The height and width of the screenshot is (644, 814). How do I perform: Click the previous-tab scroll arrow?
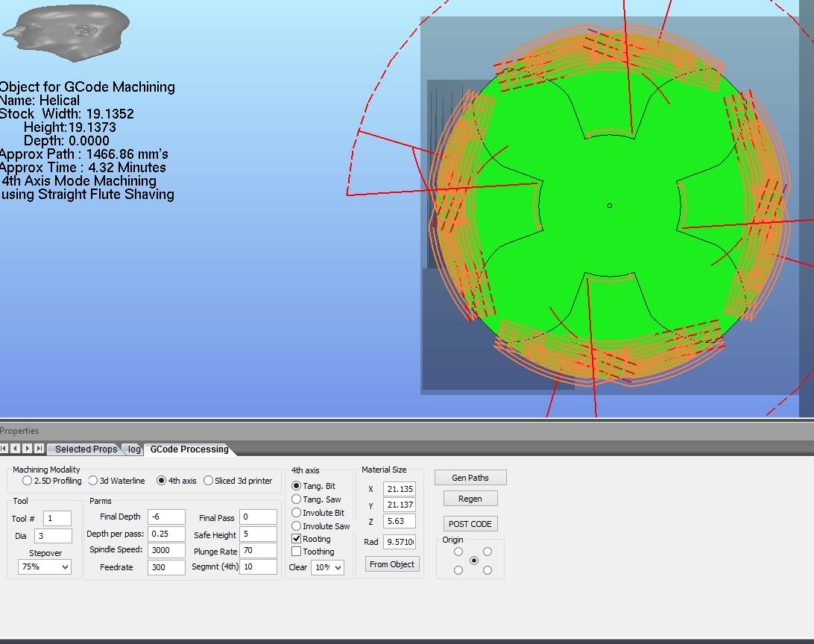pyautogui.click(x=15, y=449)
